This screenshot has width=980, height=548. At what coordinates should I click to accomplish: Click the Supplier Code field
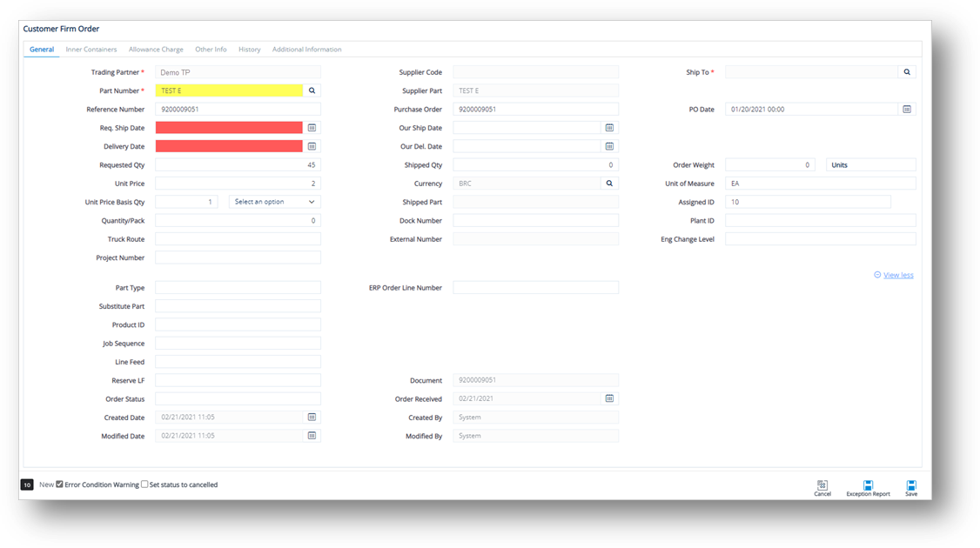tap(535, 72)
